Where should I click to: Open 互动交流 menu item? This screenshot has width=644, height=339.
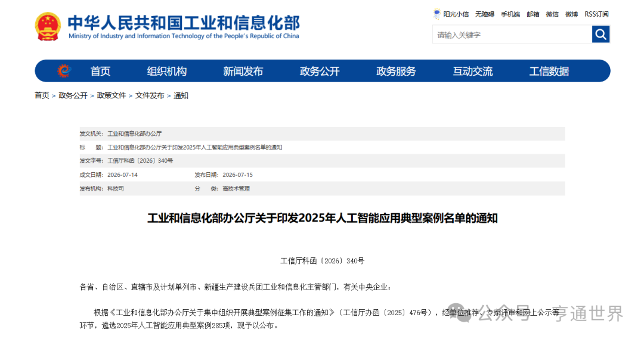coord(473,71)
